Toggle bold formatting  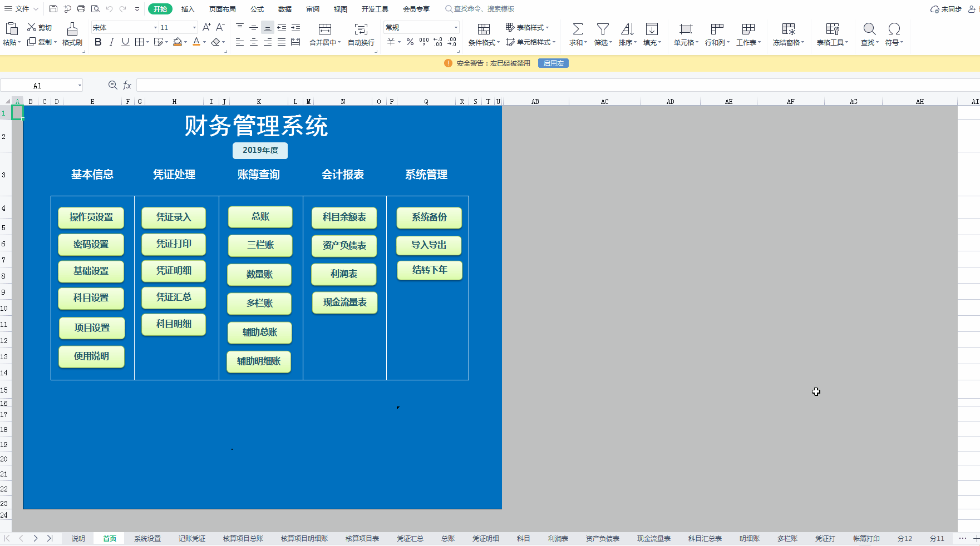coord(98,42)
